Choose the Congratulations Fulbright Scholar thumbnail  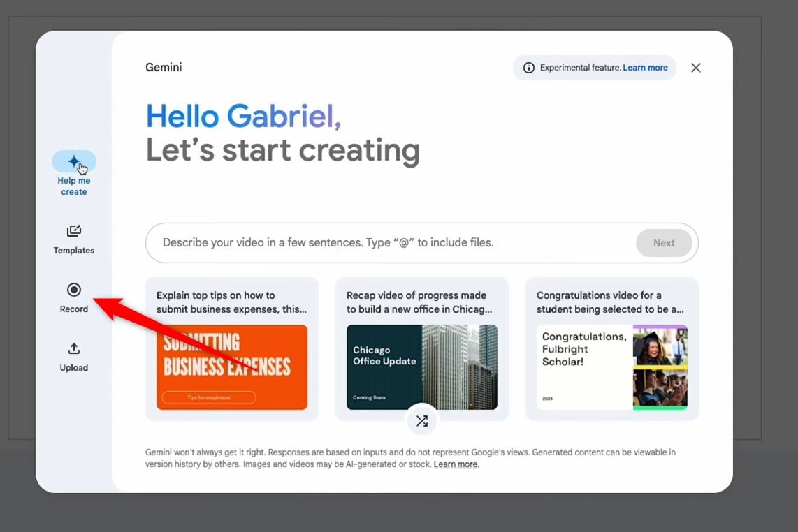611,367
